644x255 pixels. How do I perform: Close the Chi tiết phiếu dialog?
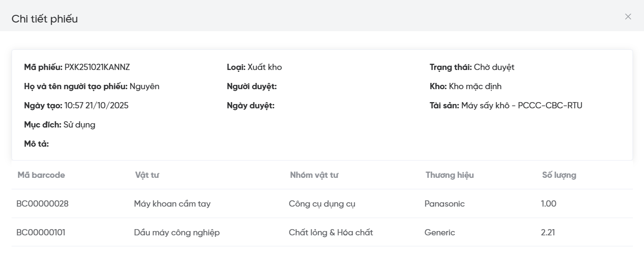tap(628, 17)
